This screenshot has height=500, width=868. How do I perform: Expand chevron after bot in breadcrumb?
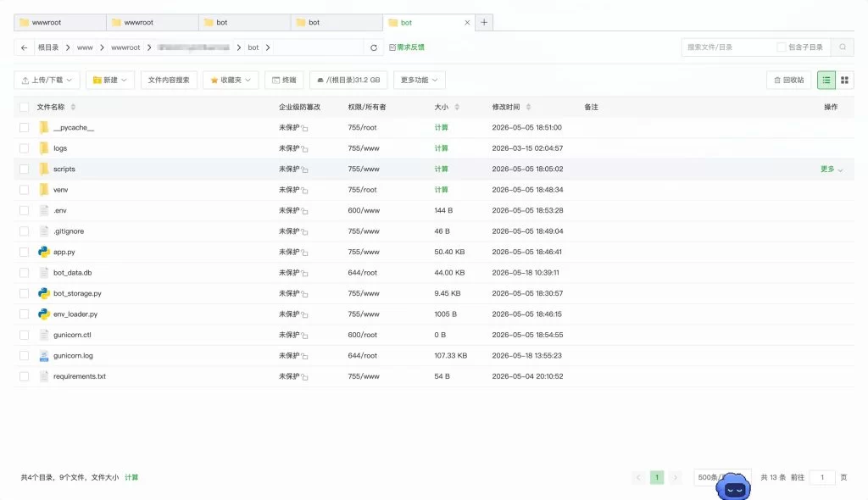[268, 47]
